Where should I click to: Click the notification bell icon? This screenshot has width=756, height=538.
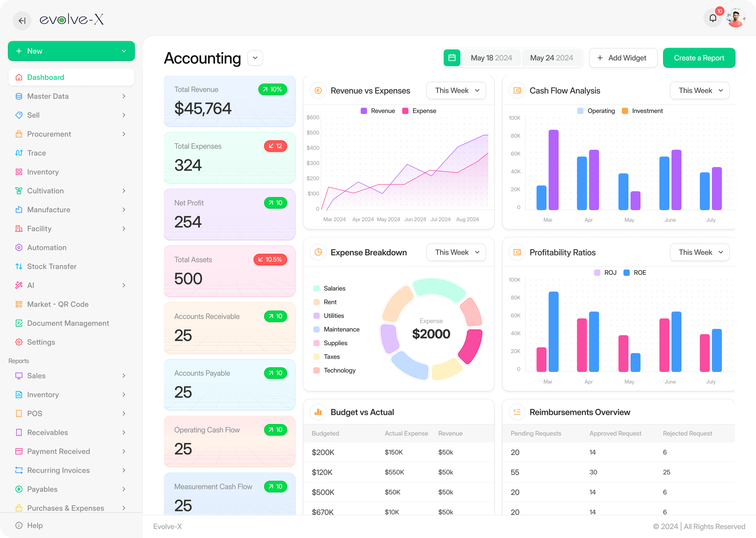712,18
